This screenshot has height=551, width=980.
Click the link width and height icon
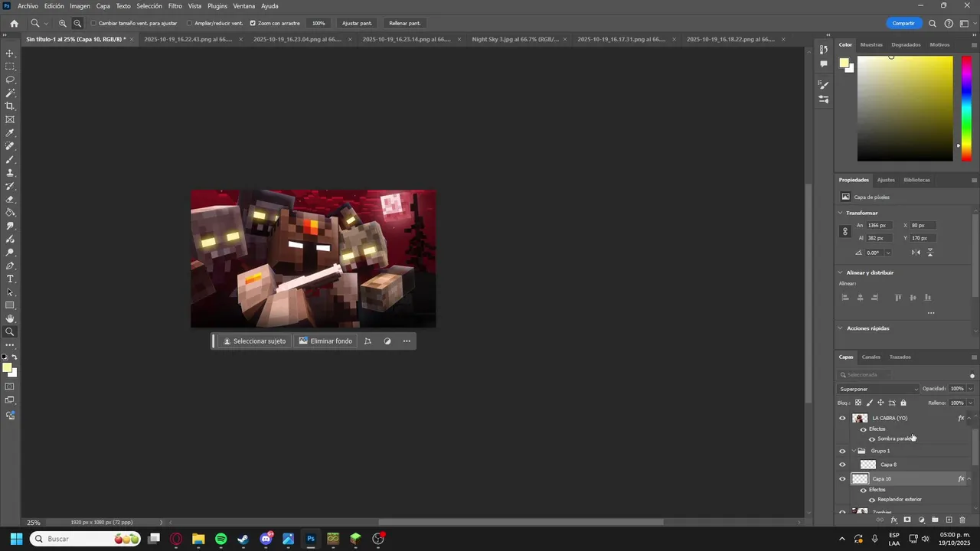845,231
